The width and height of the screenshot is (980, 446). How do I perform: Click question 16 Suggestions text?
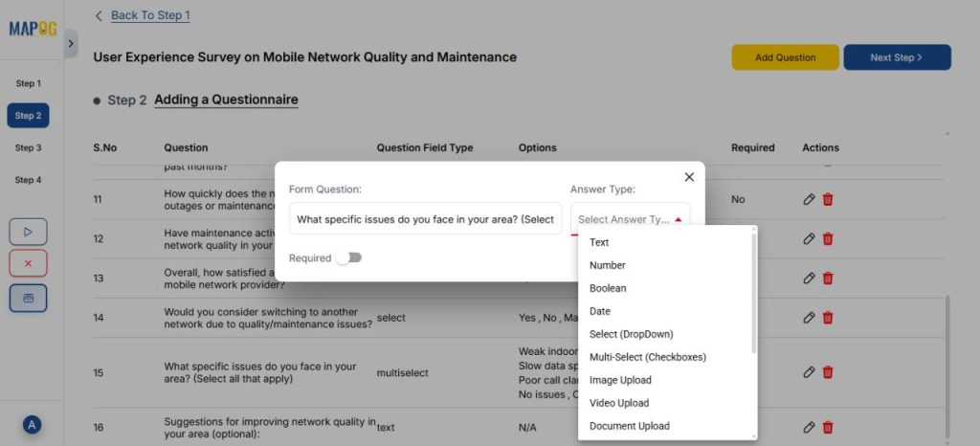[270, 427]
